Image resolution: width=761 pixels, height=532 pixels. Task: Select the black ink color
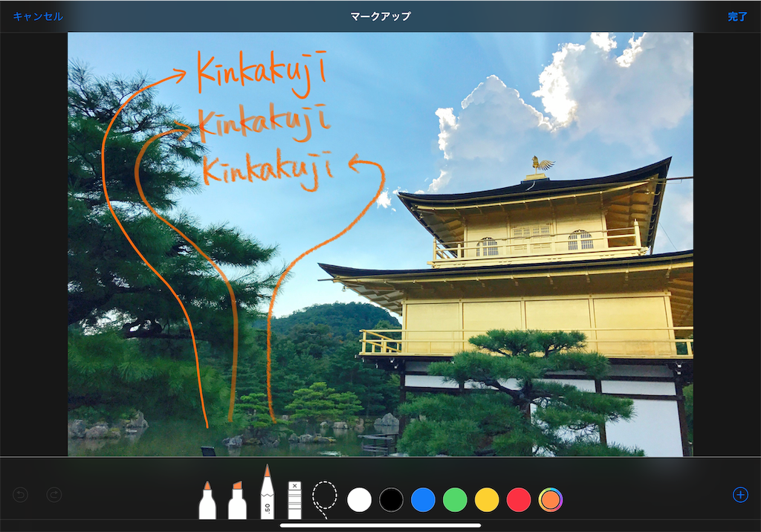point(391,501)
